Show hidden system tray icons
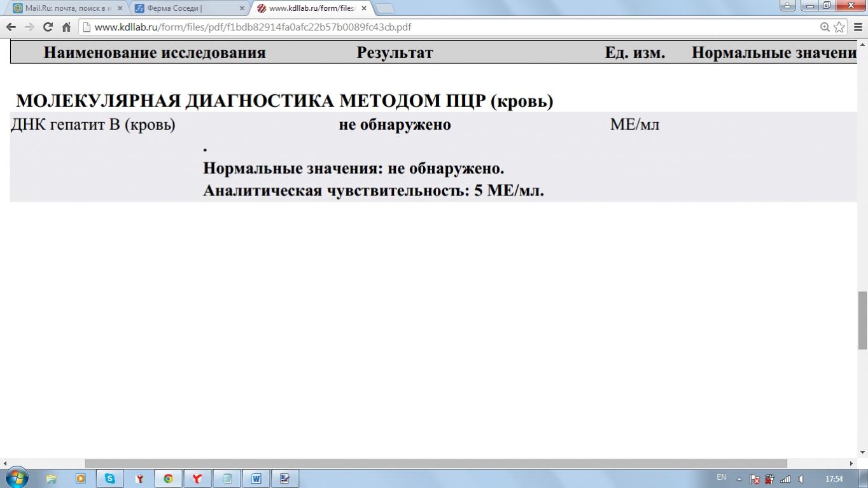The image size is (868, 488). (x=739, y=479)
